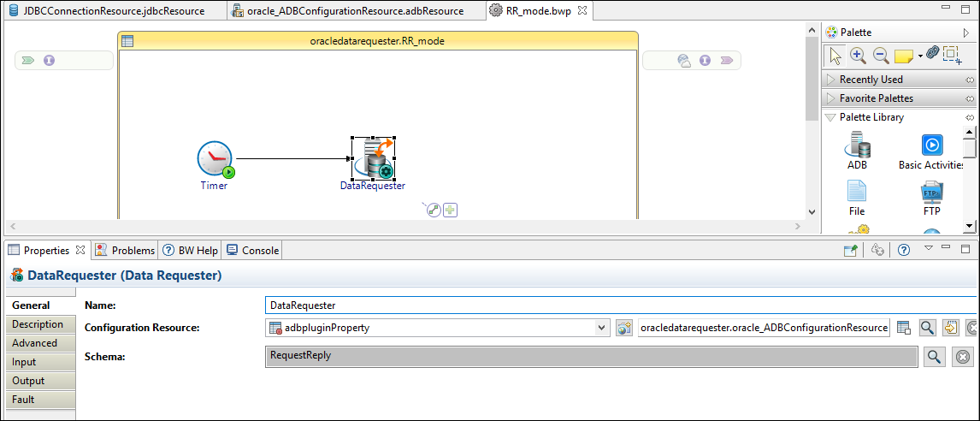Clear the Schema field with X button
The image size is (980, 421).
[x=963, y=357]
